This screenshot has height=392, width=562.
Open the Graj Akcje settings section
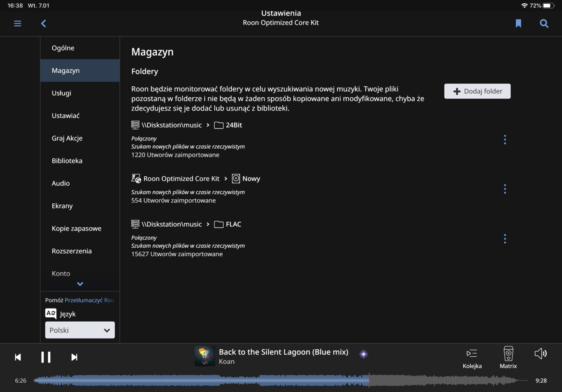[80, 138]
